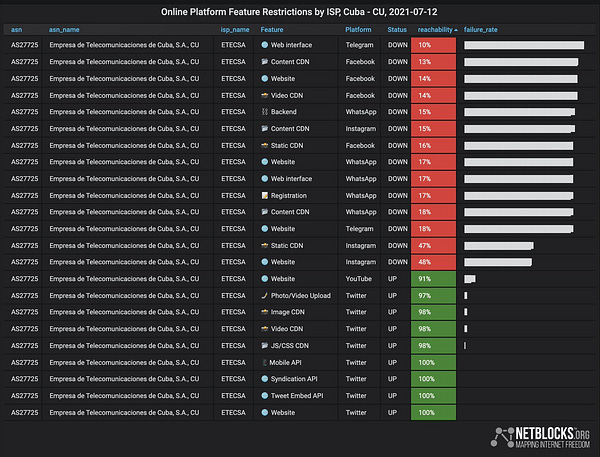
Task: Sort by the Platform column header
Action: tap(358, 29)
